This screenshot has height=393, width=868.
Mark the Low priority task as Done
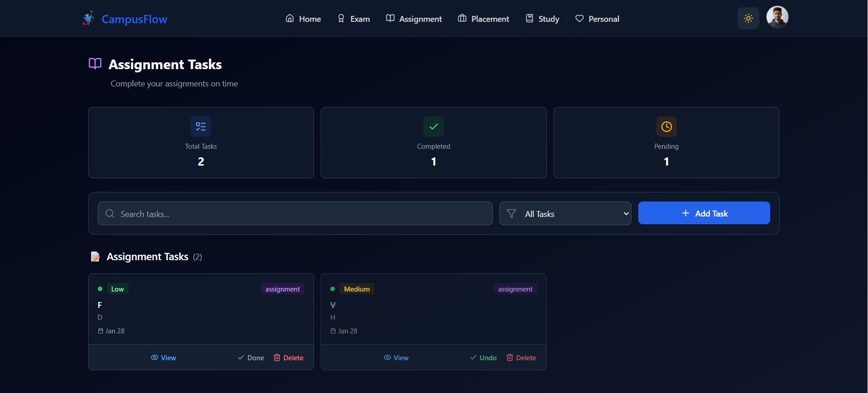[x=251, y=358]
